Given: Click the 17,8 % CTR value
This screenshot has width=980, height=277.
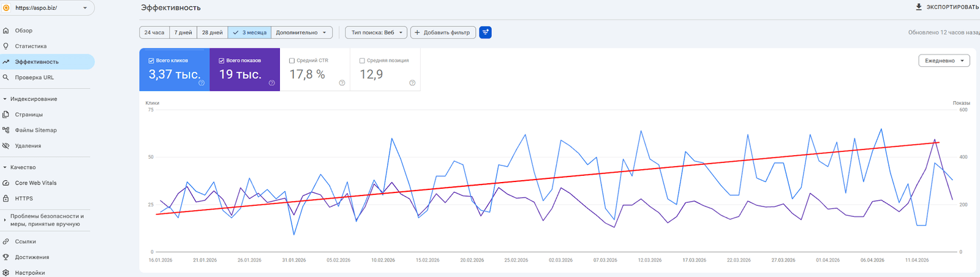Looking at the screenshot, I should (x=307, y=74).
